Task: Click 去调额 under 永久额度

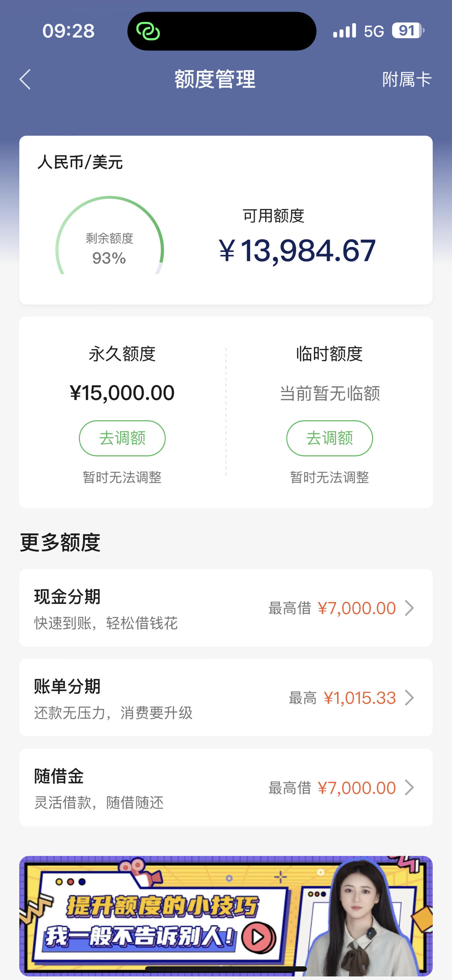Action: pos(122,438)
